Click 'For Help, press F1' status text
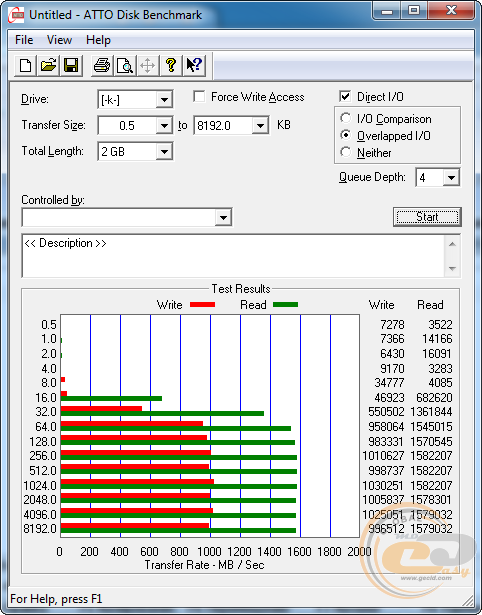The height and width of the screenshot is (615, 482). pyautogui.click(x=56, y=599)
